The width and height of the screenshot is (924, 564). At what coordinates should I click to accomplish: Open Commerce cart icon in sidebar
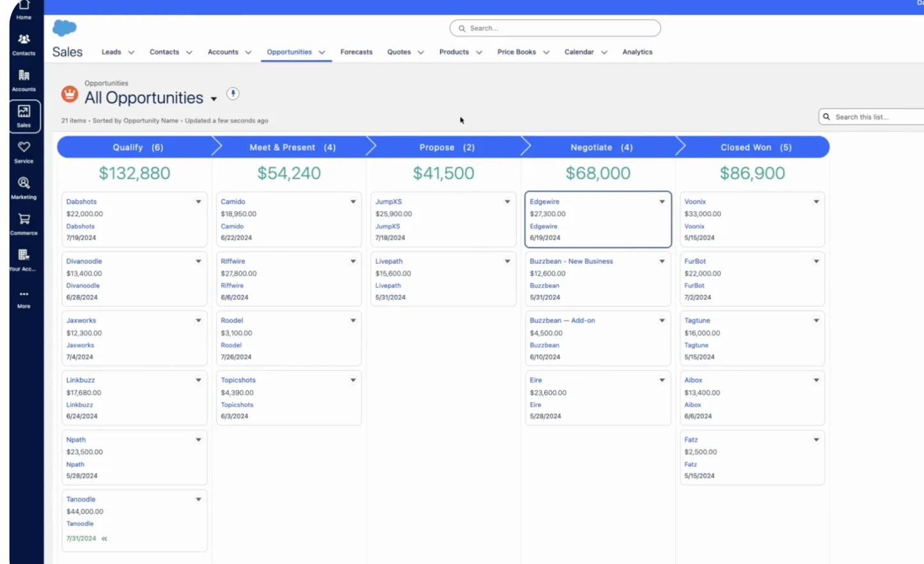pos(24,224)
